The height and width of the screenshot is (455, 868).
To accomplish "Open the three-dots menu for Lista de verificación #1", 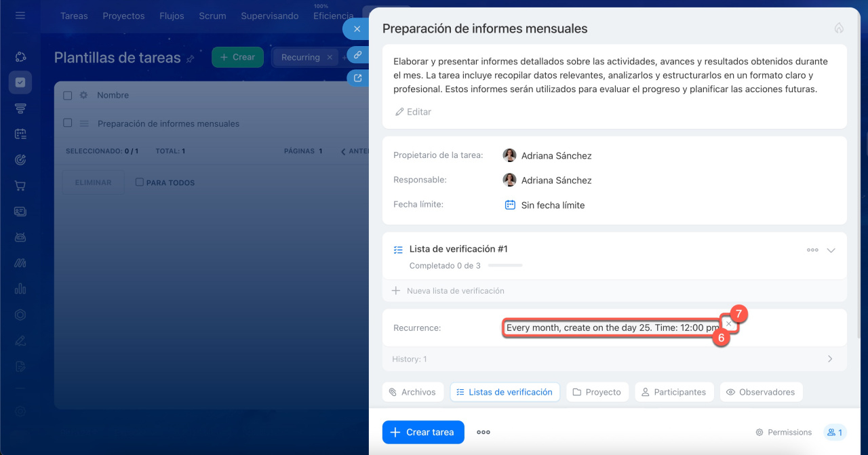I will click(812, 250).
